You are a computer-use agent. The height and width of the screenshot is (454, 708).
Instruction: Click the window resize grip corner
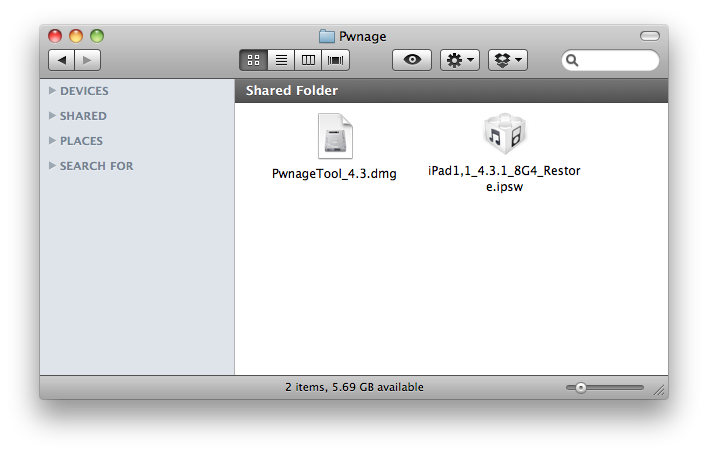(659, 389)
